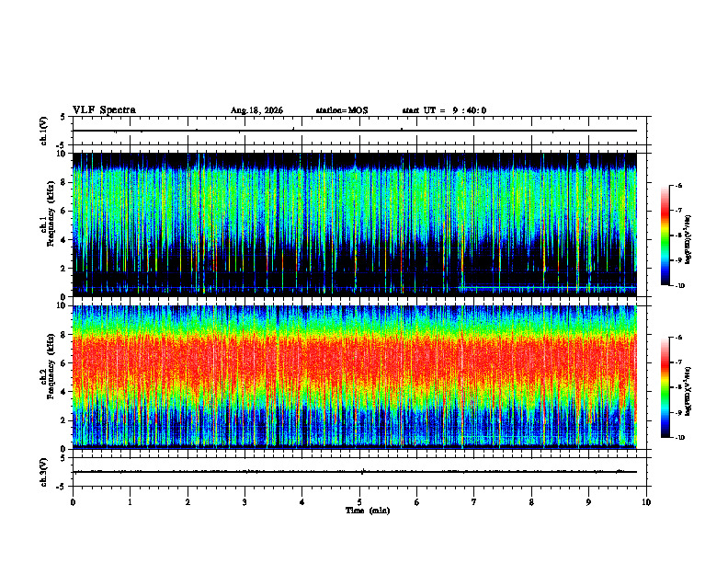Click the "-10" label on ch.1 colour bar
The height and width of the screenshot is (563, 728).
pyautogui.click(x=680, y=286)
